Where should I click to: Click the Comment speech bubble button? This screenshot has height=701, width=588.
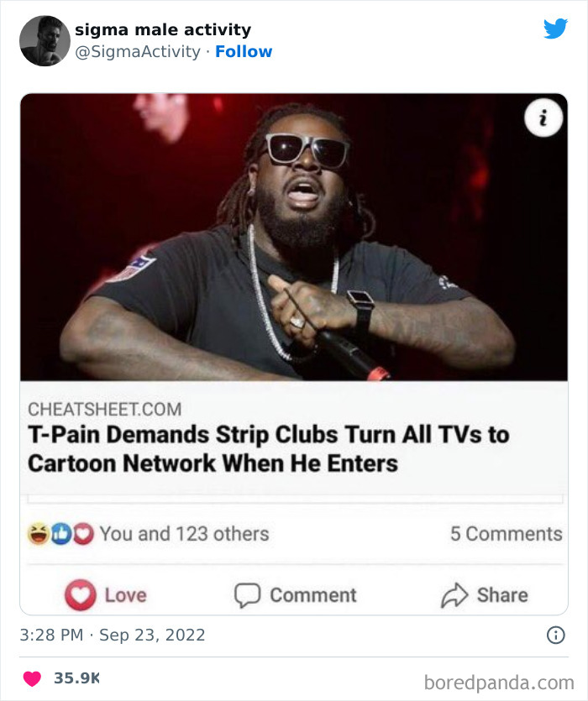point(296,595)
